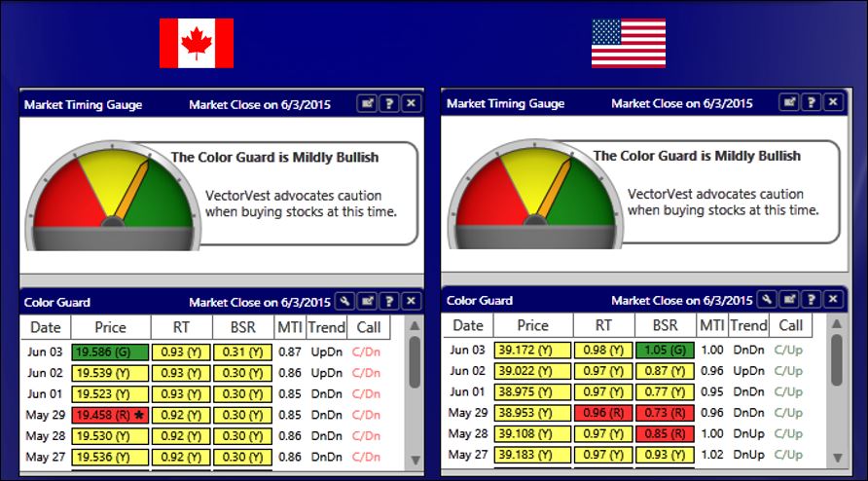
Task: Click the scroll-down arrow in Canada's Color Guard
Action: click(416, 460)
